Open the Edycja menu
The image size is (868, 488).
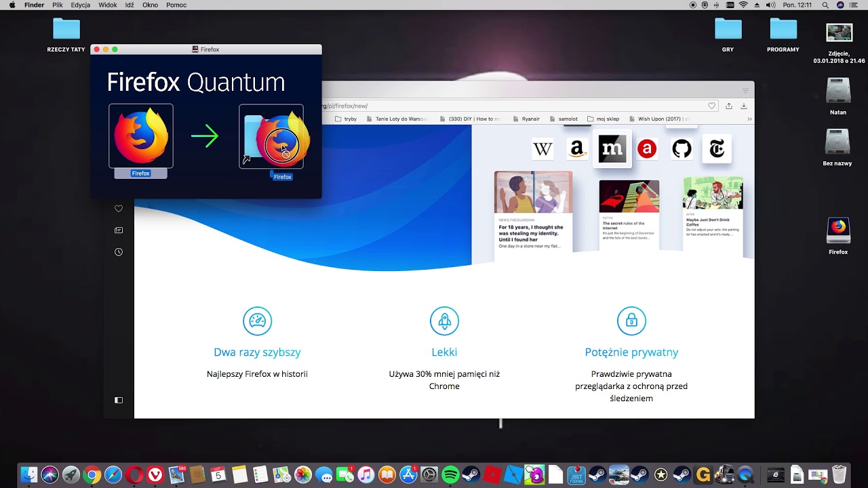tap(81, 5)
